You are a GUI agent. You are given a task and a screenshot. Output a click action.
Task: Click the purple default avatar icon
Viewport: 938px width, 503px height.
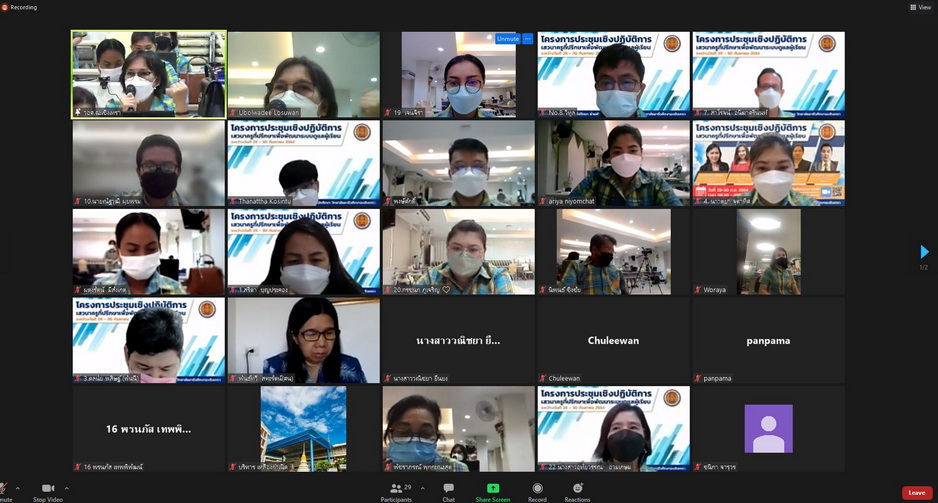pos(768,428)
